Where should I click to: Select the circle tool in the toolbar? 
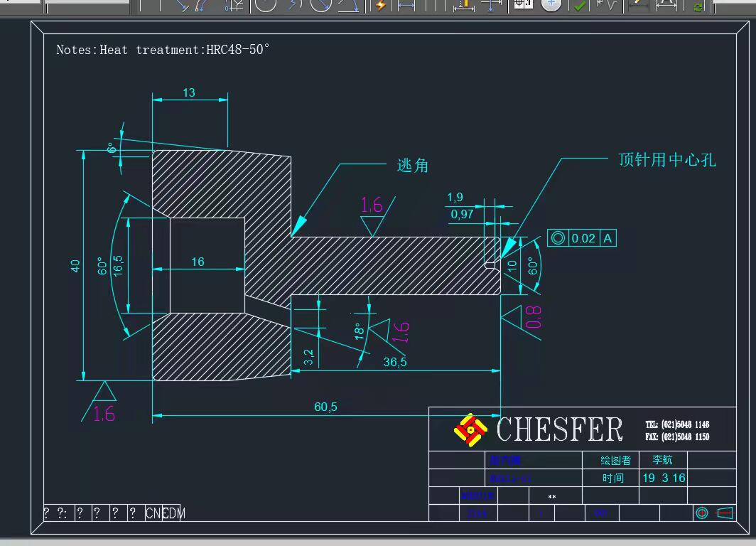pos(265,5)
